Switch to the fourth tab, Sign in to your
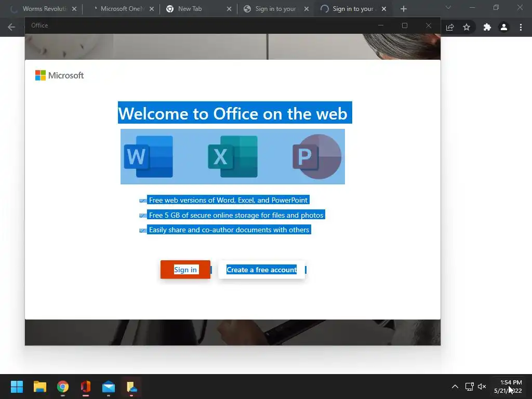The image size is (532, 399). click(275, 9)
